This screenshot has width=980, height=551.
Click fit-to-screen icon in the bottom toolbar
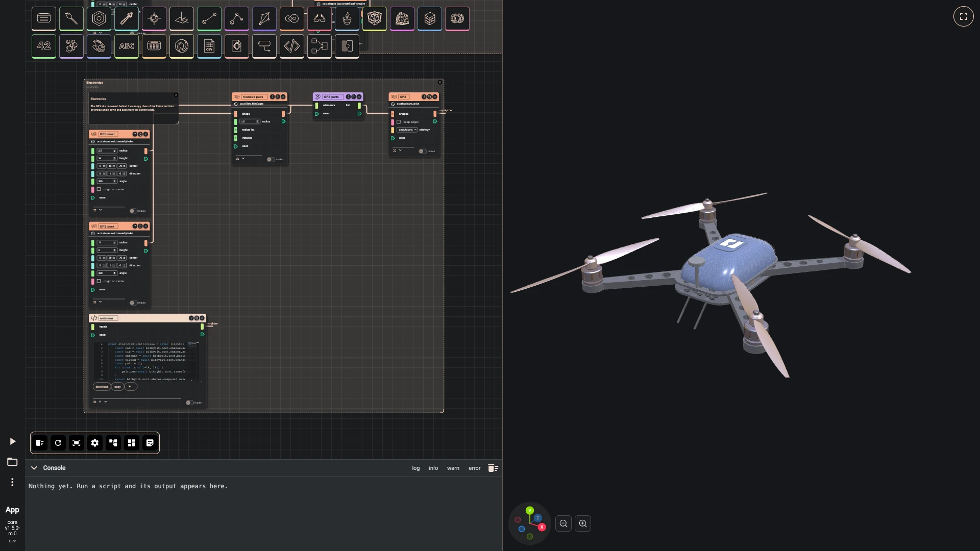pyautogui.click(x=77, y=443)
